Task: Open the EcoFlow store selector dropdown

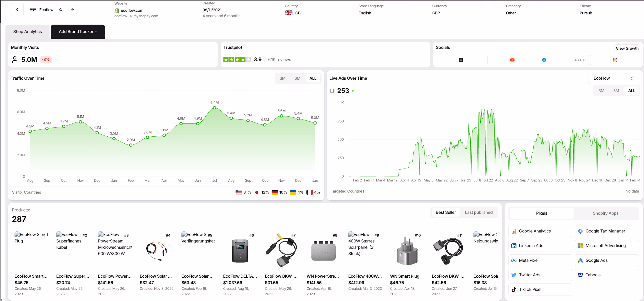Action: click(614, 78)
